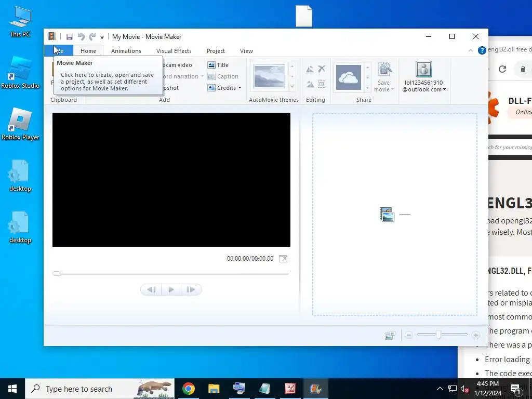The width and height of the screenshot is (532, 399).
Task: Click the Windows Start button
Action: (12, 389)
